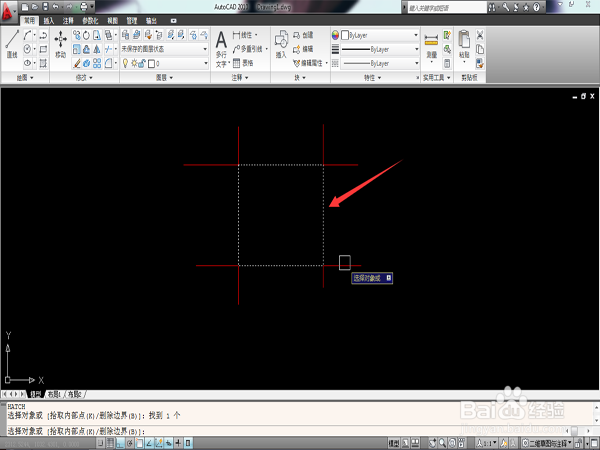Open the 布局1 layout tab
The height and width of the screenshot is (450, 600).
55,394
